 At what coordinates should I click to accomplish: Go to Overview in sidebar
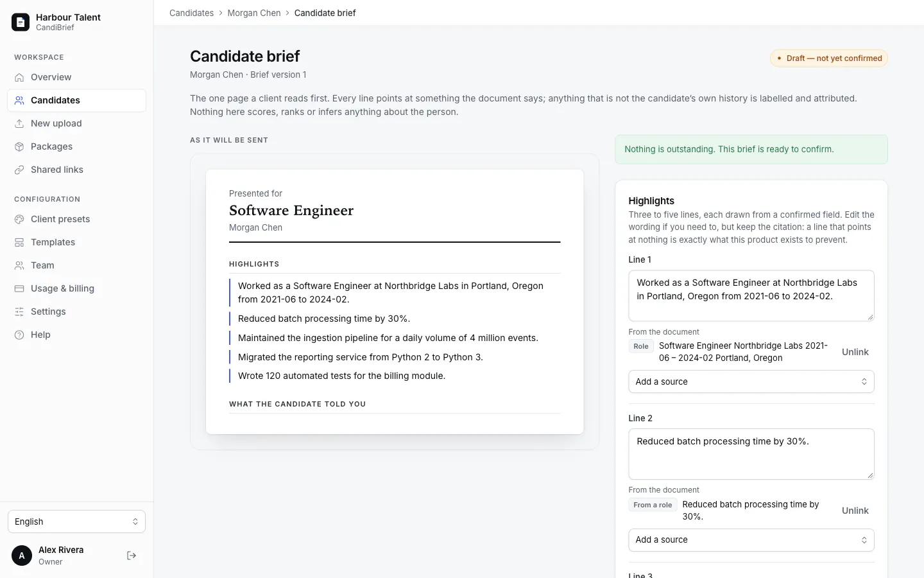click(76, 77)
